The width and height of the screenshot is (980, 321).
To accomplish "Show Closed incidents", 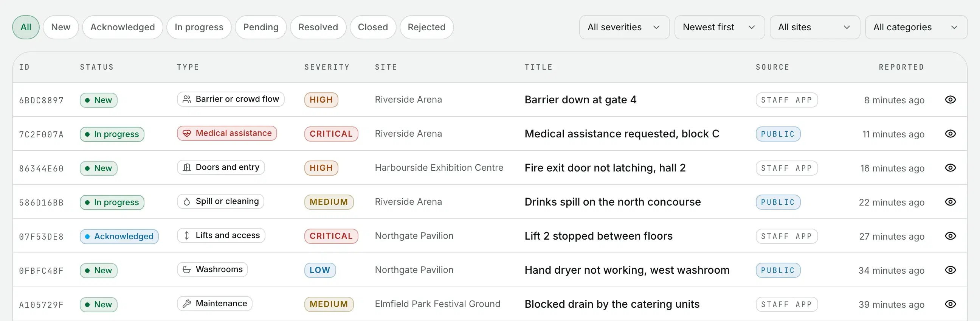I will [373, 27].
